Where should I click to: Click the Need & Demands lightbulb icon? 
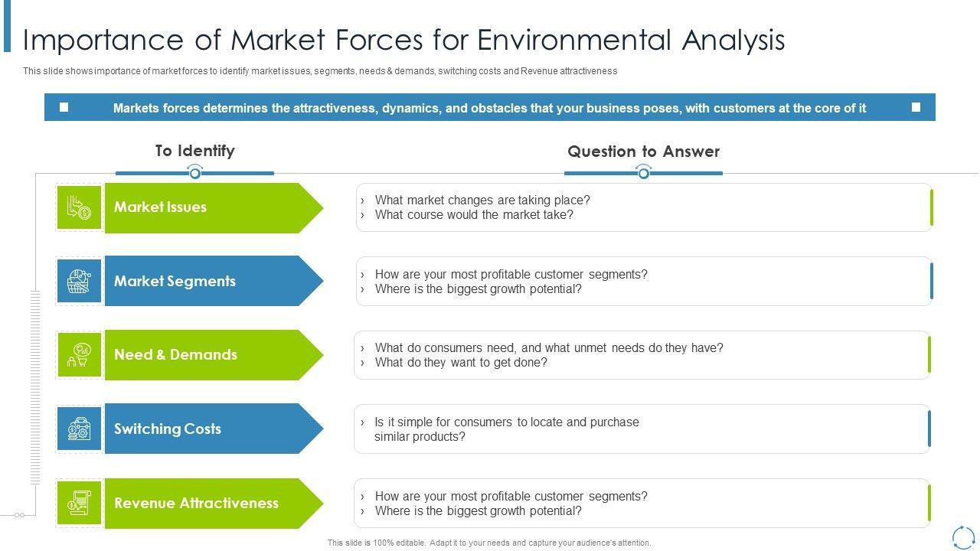[79, 355]
